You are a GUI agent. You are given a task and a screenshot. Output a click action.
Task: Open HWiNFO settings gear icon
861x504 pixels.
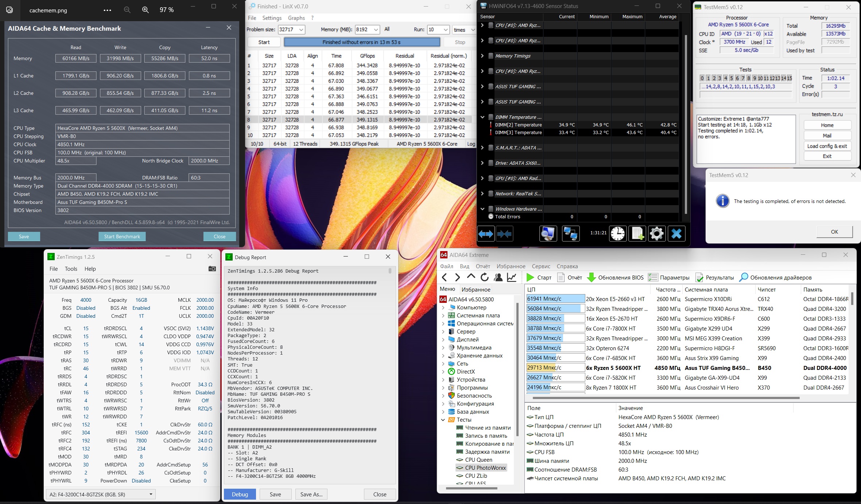656,234
